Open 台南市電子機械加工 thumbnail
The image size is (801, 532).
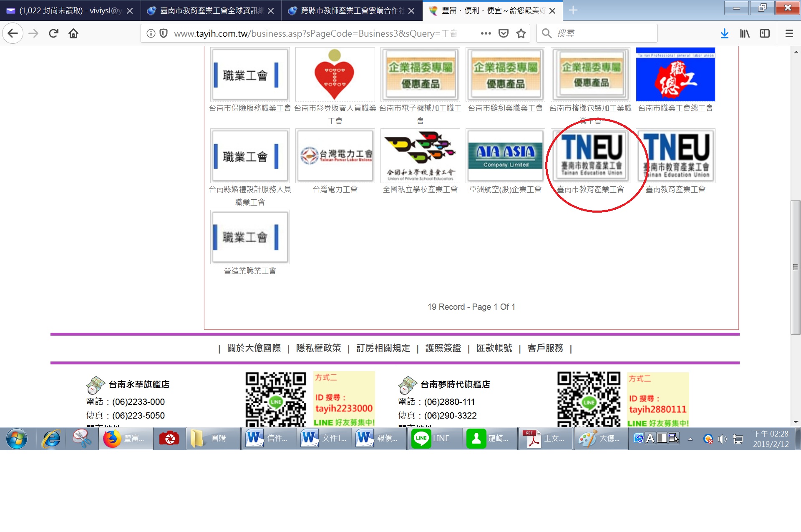(x=420, y=74)
